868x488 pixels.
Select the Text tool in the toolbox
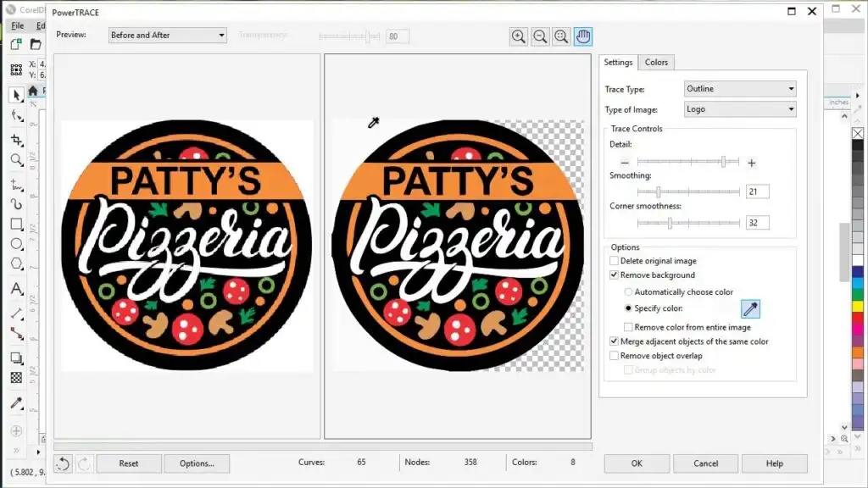(x=17, y=289)
